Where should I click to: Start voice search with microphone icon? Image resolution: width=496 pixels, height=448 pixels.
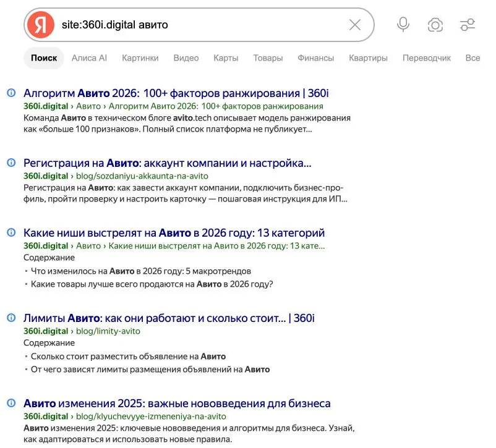tap(403, 25)
